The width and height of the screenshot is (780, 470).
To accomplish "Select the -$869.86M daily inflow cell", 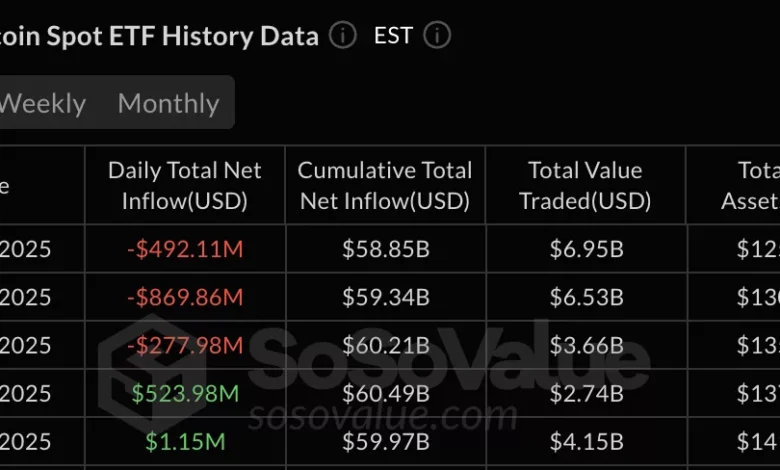I will point(185,297).
